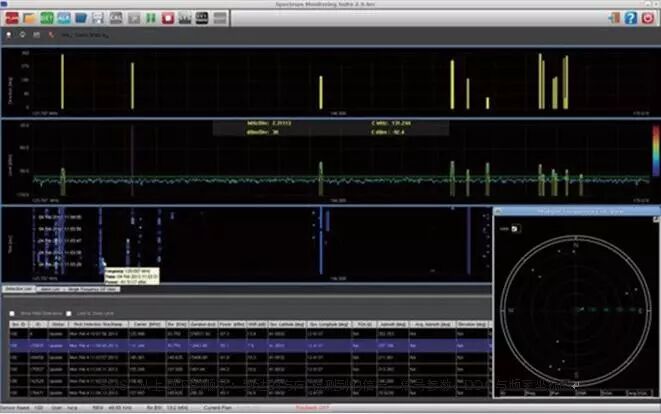
Task: Click the light-blue toolbar icon
Action: click(x=64, y=18)
